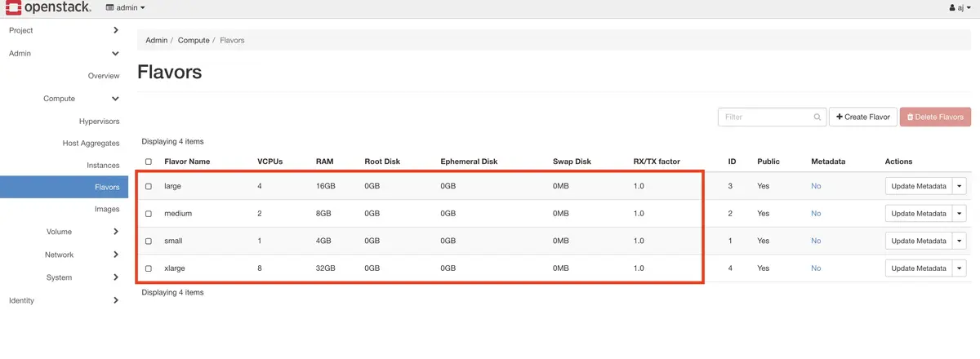Click the 4GB RAM cell
Screen dimensions: 980x359
tap(323, 242)
